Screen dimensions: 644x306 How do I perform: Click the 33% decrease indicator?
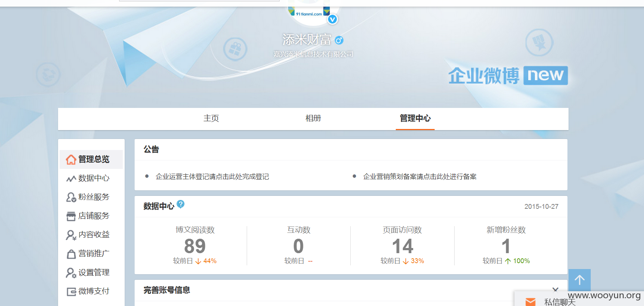[x=413, y=261]
